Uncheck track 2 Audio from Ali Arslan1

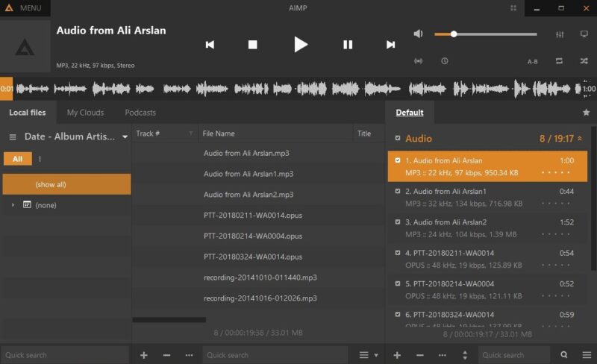pyautogui.click(x=398, y=191)
